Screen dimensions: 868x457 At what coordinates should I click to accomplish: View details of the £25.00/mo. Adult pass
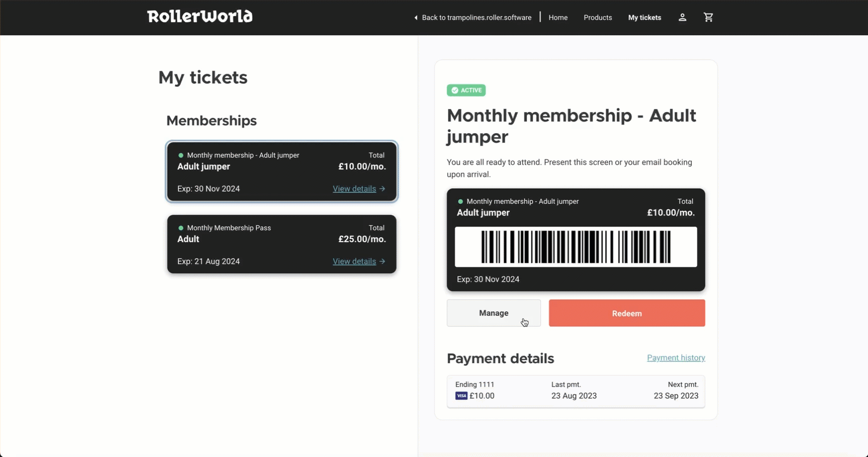(x=354, y=261)
